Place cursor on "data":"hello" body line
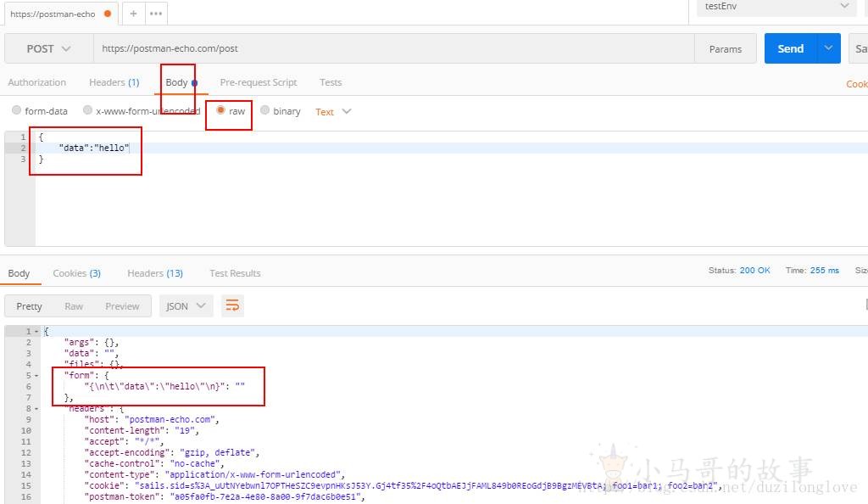The width and height of the screenshot is (868, 504). (93, 148)
